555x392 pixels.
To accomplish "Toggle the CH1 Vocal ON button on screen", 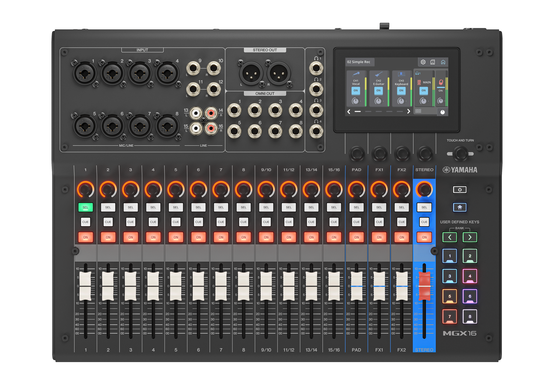I will tap(356, 91).
